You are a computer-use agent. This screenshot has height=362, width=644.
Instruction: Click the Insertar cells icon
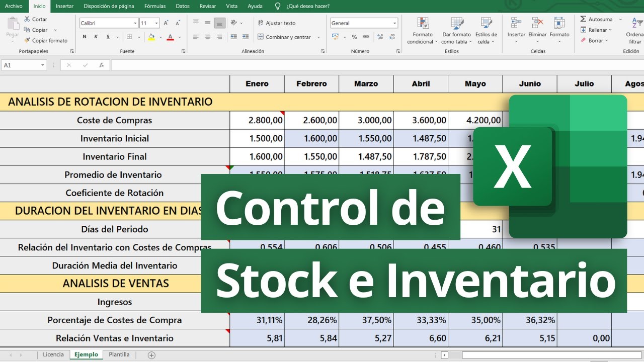pos(516,23)
